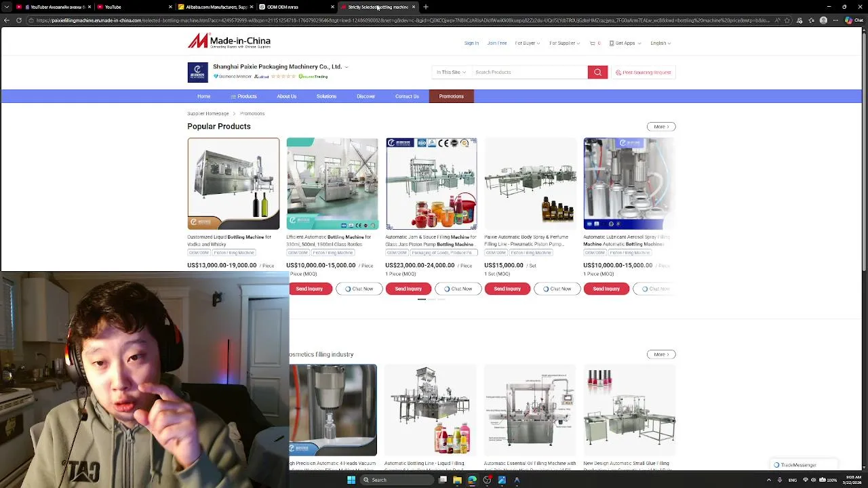
Task: Switch to the Alibaba.com Manufacturers browser tab
Action: coord(216,7)
